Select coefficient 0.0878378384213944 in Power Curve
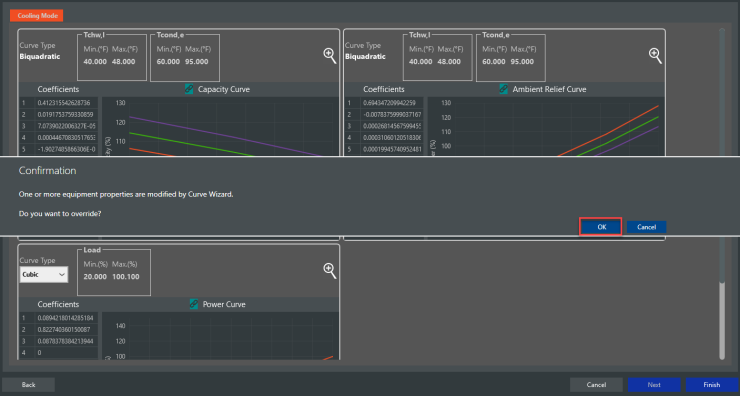This screenshot has width=740, height=396. [x=66, y=341]
